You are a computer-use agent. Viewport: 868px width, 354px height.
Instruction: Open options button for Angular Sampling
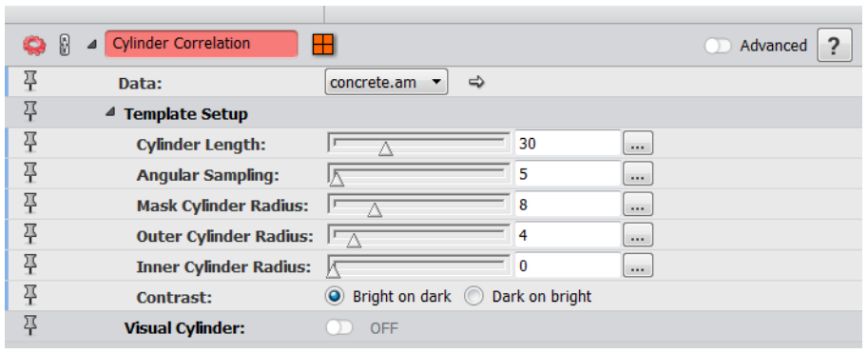click(x=638, y=174)
